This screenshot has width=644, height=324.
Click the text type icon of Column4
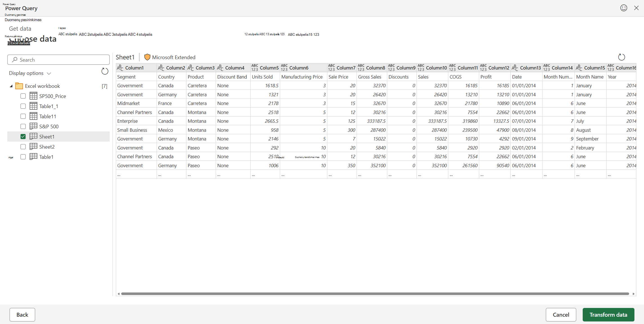[x=220, y=68]
